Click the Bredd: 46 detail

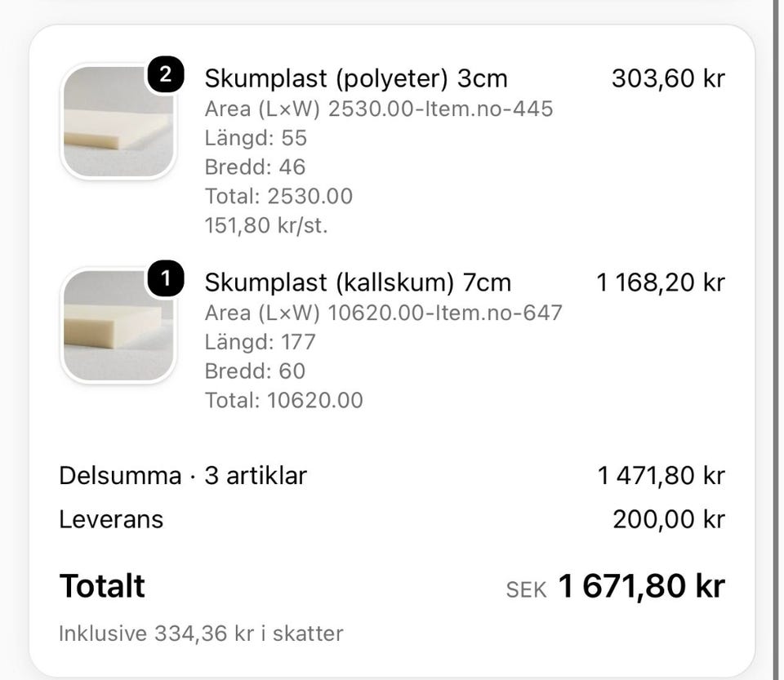pyautogui.click(x=255, y=167)
